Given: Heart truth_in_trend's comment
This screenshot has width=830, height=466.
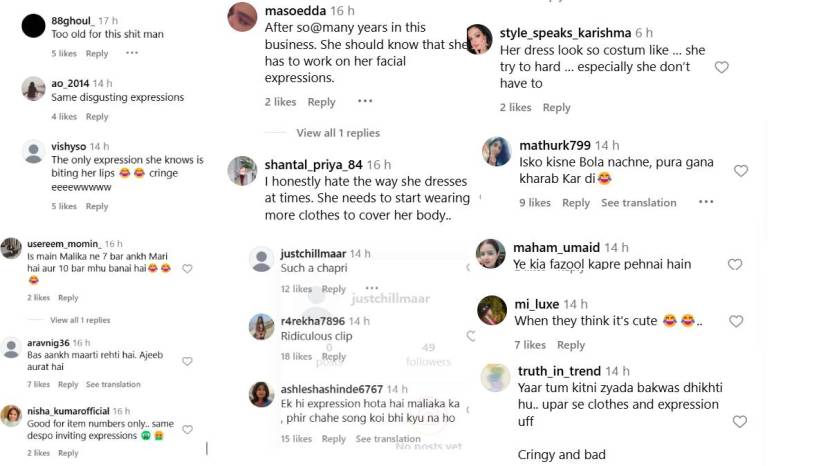Looking at the screenshot, I should [739, 421].
